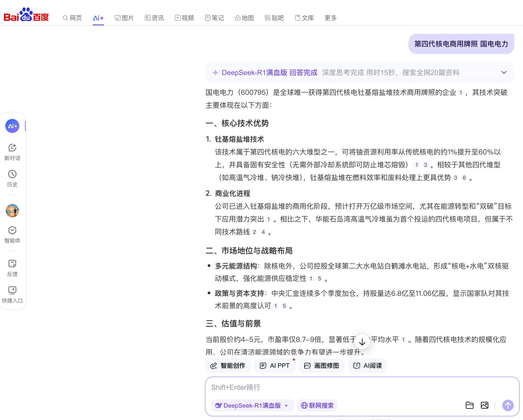This screenshot has height=420, width=523.
Task: Start a 新对话 from sidebar
Action: (12, 152)
